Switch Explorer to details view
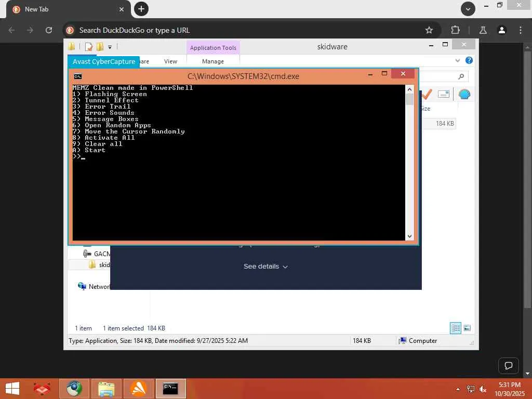Viewport: 532px width, 399px height. point(455,328)
